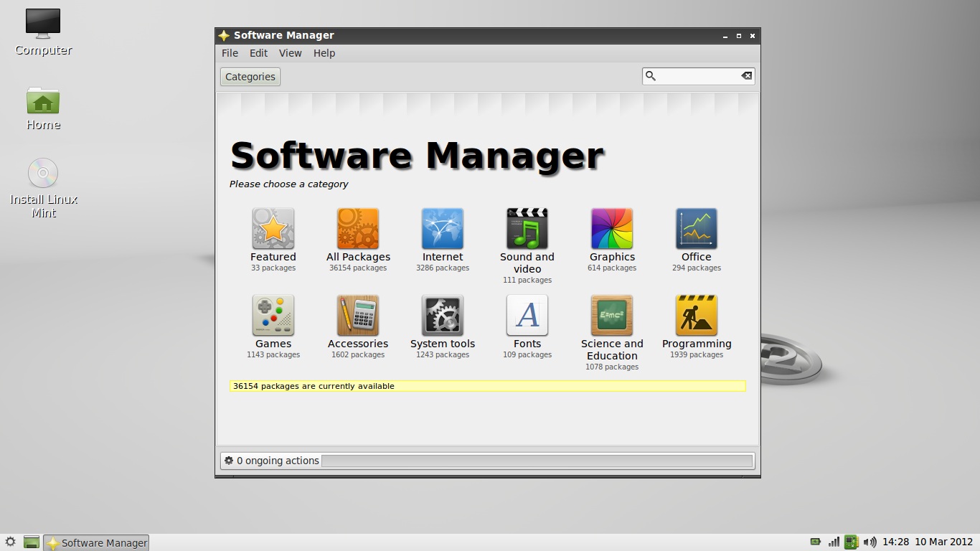The height and width of the screenshot is (551, 980).
Task: Open the main menu gear on taskbar
Action: [10, 542]
